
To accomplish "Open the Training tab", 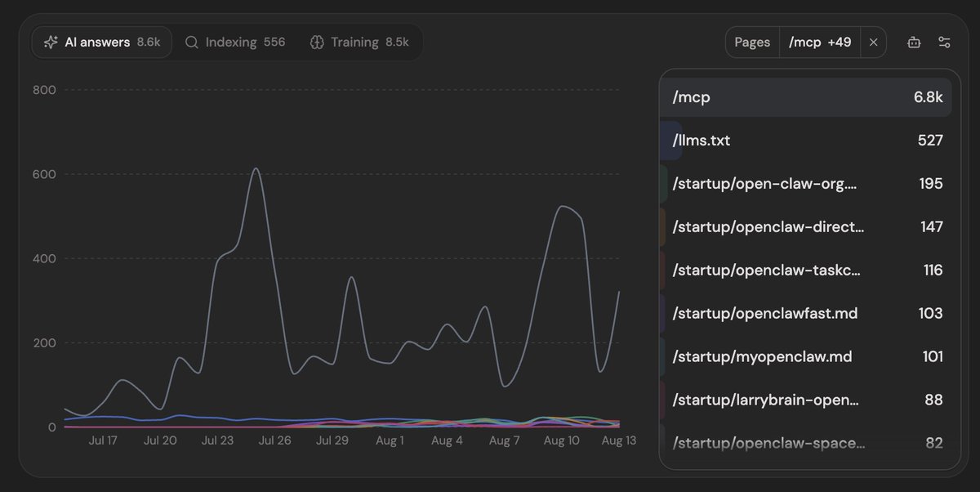I will point(359,42).
